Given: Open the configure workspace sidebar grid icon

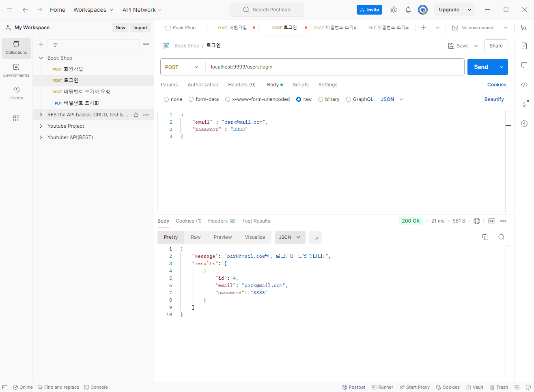Looking at the screenshot, I should pos(16,118).
